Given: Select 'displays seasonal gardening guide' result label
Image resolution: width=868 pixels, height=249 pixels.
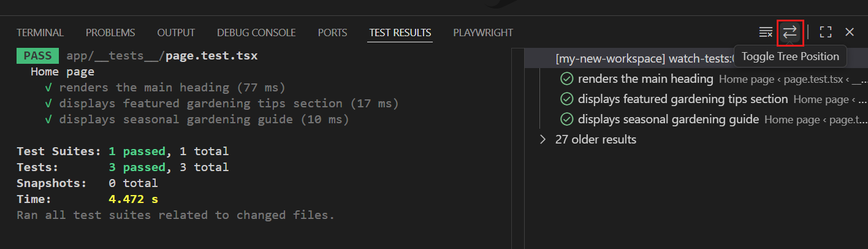Looking at the screenshot, I should (668, 120).
